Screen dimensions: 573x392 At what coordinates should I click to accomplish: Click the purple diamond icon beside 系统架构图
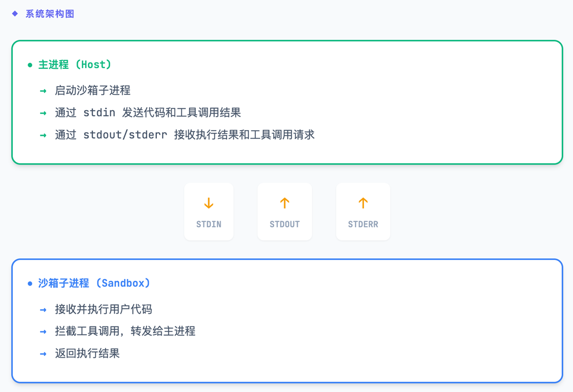click(15, 14)
